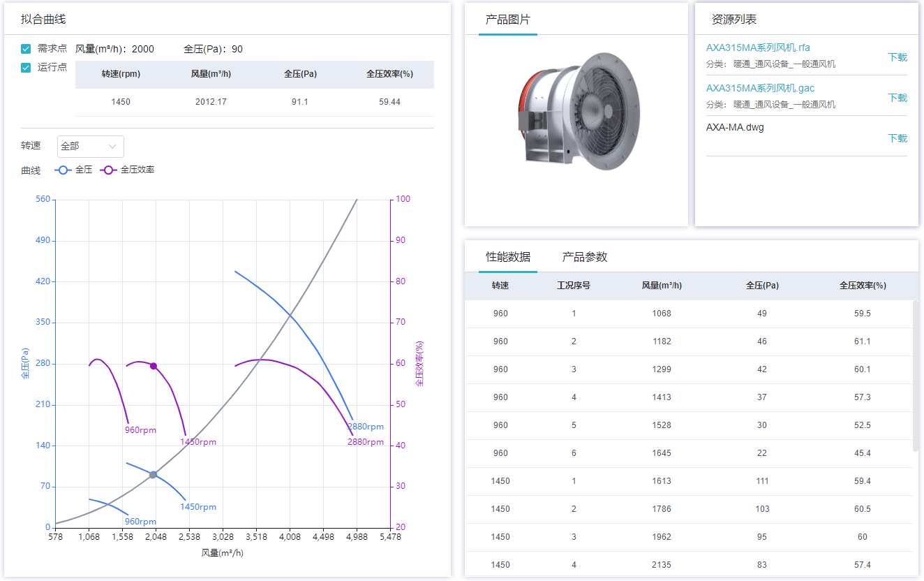Select the 1068 airflow cell
This screenshot has width=924, height=581.
(662, 314)
